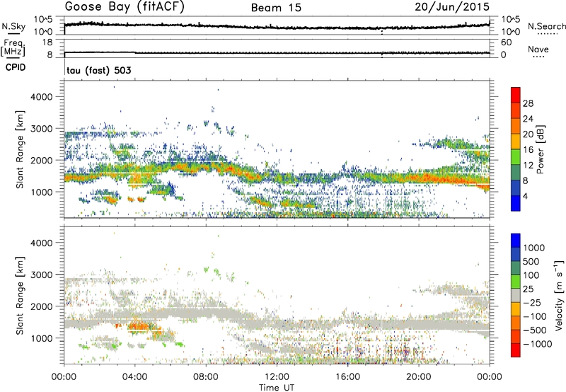Click the '3000' tick on the velocity panel
The height and width of the screenshot is (392, 566).
point(41,275)
